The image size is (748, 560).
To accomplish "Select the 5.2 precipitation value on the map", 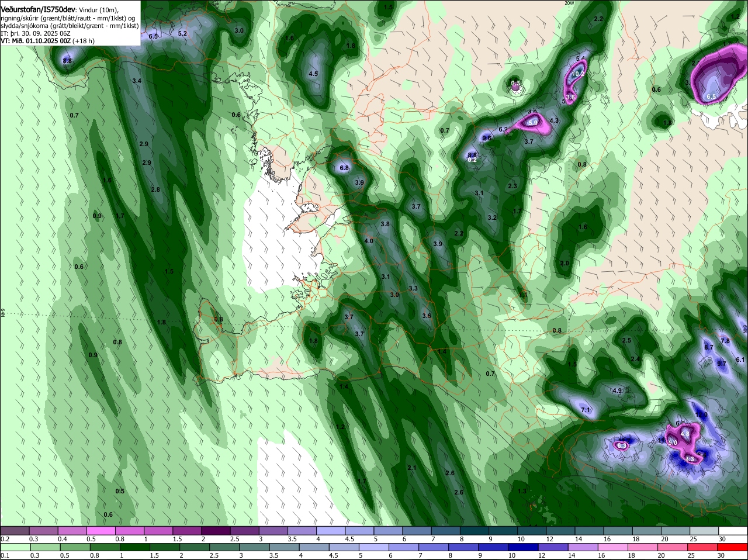I will 182,33.
